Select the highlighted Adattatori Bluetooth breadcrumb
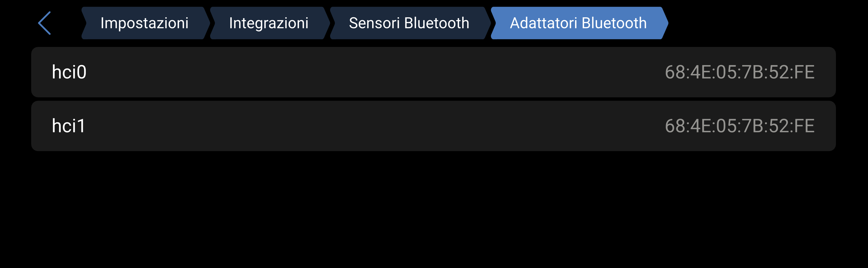 (x=578, y=23)
